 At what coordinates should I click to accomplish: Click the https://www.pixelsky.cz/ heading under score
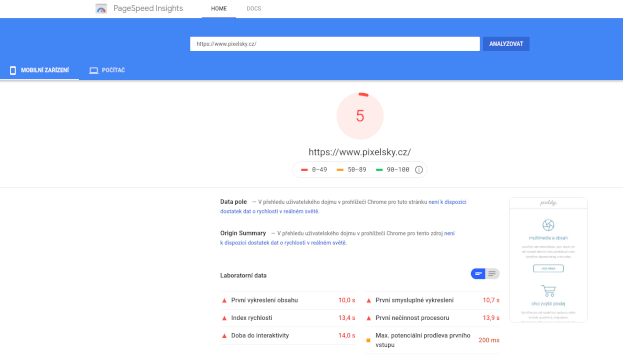tap(360, 152)
